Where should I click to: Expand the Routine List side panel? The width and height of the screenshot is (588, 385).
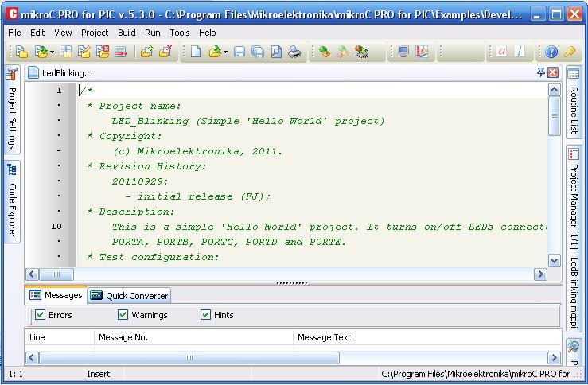pyautogui.click(x=574, y=103)
